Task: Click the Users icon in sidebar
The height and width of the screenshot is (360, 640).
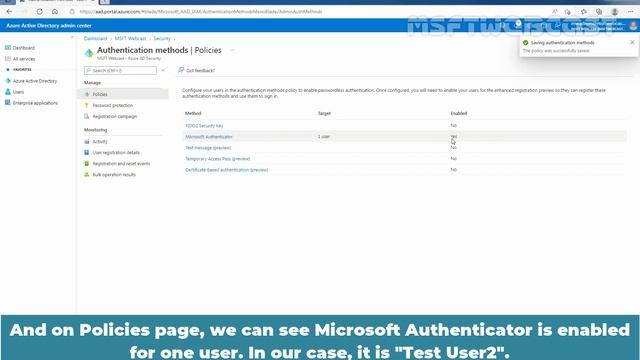Action: coord(8,92)
